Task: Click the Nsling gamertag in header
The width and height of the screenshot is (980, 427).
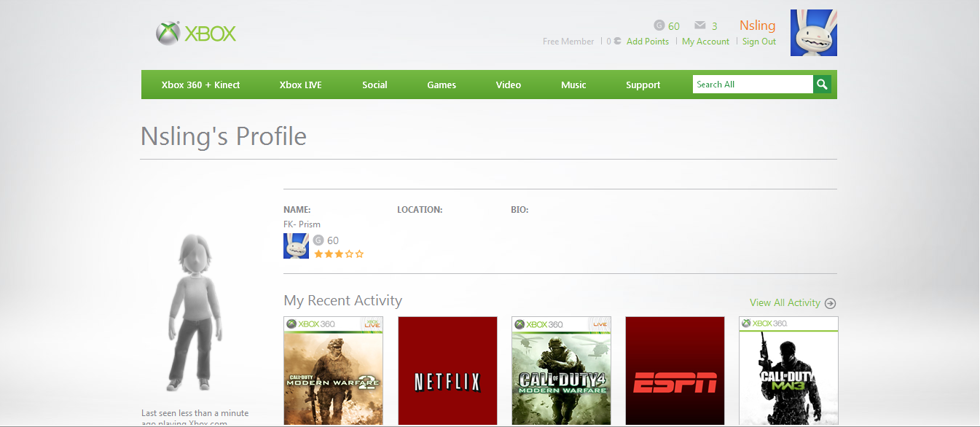Action: 758,26
